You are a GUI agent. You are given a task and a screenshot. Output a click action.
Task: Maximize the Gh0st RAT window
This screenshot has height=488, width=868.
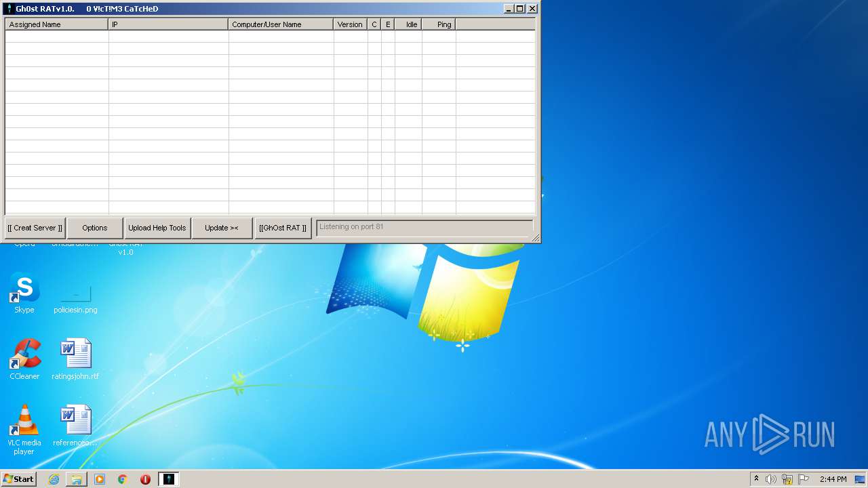tap(520, 9)
